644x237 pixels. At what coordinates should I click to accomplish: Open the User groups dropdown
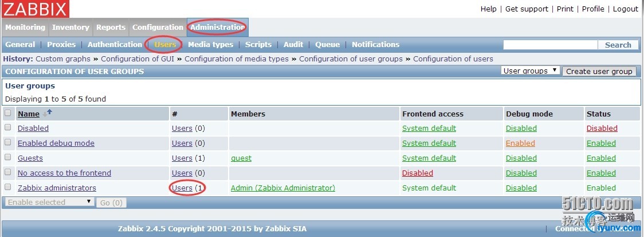[x=531, y=71]
